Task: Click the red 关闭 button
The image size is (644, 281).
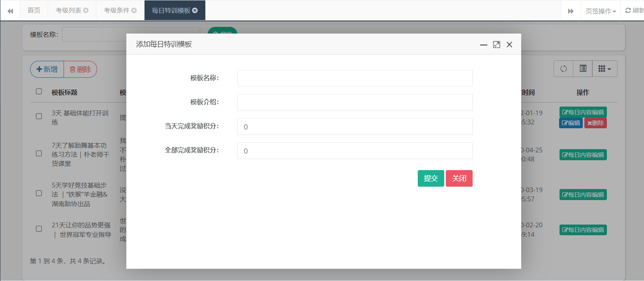Action: [x=459, y=178]
